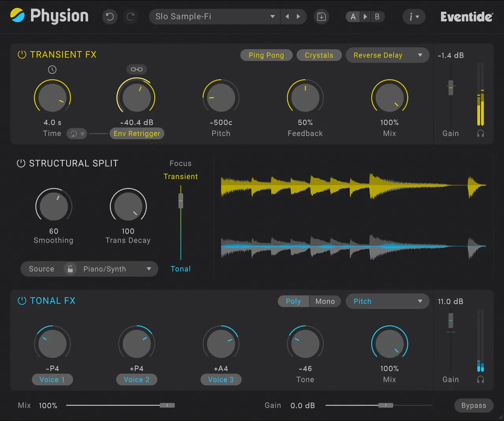The height and width of the screenshot is (421, 504).
Task: Solo Tonal FX with headphones icon
Action: [480, 379]
